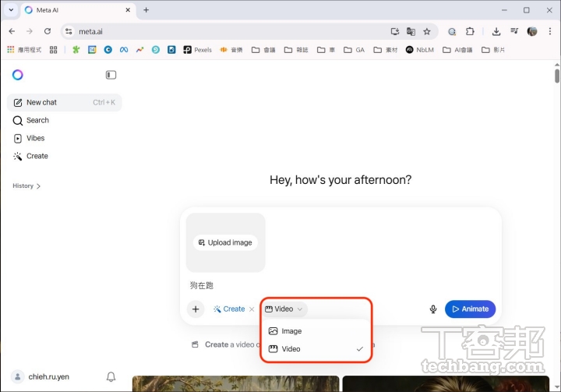Click the Create mode chip
This screenshot has height=392, width=561.
click(x=229, y=309)
